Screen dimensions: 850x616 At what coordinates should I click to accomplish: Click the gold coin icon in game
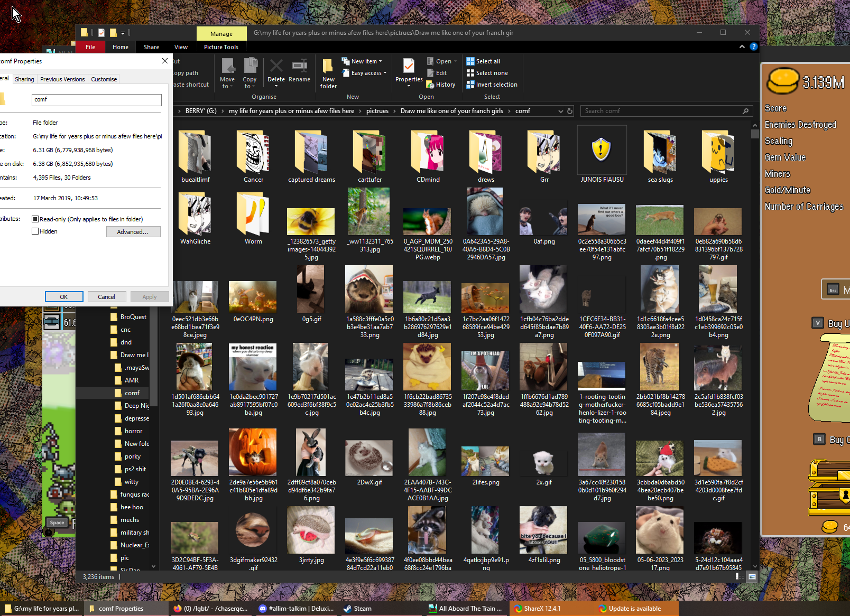[782, 81]
